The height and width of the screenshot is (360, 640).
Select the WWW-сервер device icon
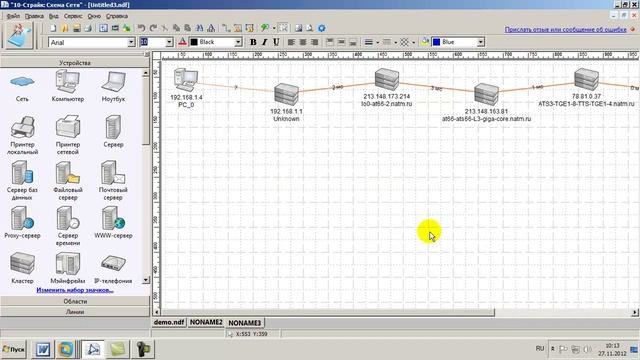point(113,222)
